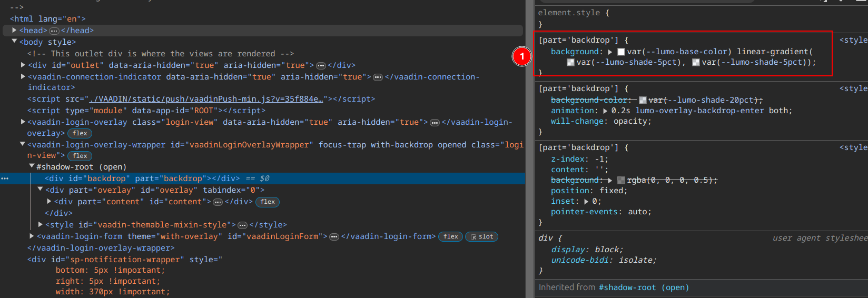Toggle the flex badge on vaadin-login-overlay
The height and width of the screenshot is (298, 868).
point(80,134)
